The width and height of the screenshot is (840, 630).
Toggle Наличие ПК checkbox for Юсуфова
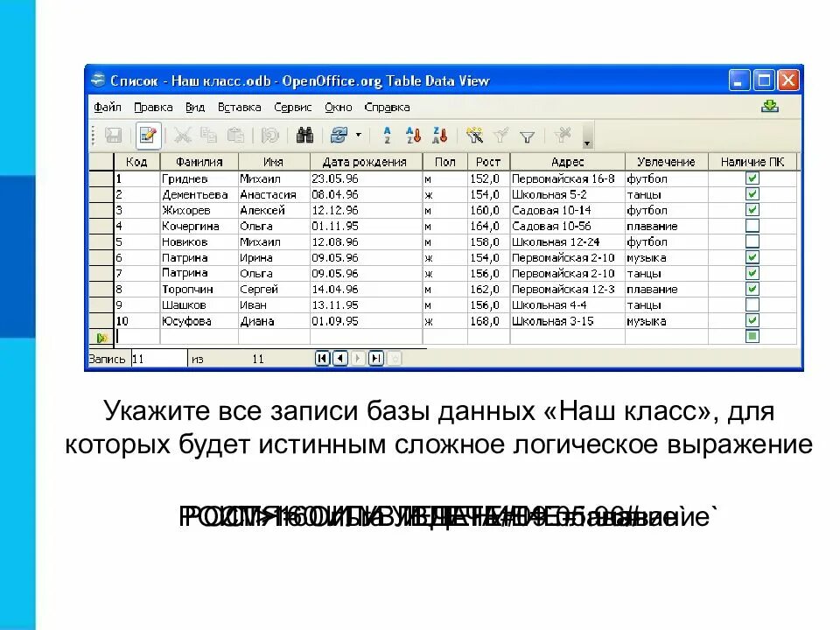pyautogui.click(x=752, y=320)
